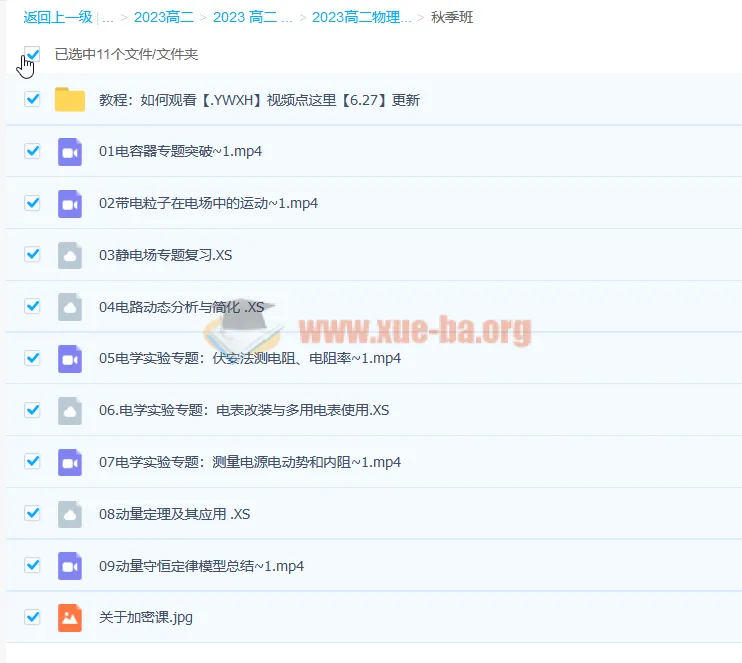The image size is (742, 663).
Task: Click video icon of 01电容器专题突破~1.mp4
Action: pos(69,151)
